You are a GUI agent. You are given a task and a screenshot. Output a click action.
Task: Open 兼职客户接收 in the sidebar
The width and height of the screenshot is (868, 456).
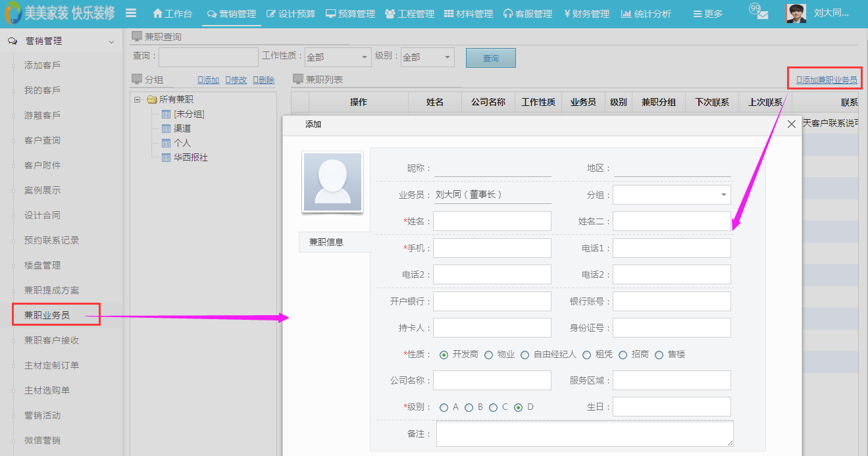(x=51, y=340)
